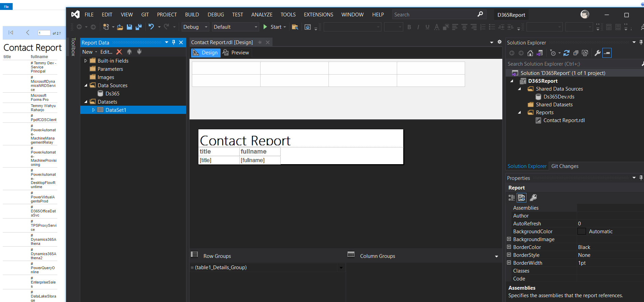The width and height of the screenshot is (644, 302).
Task: Click the Pending Changes Filter clock icon
Action: click(553, 53)
